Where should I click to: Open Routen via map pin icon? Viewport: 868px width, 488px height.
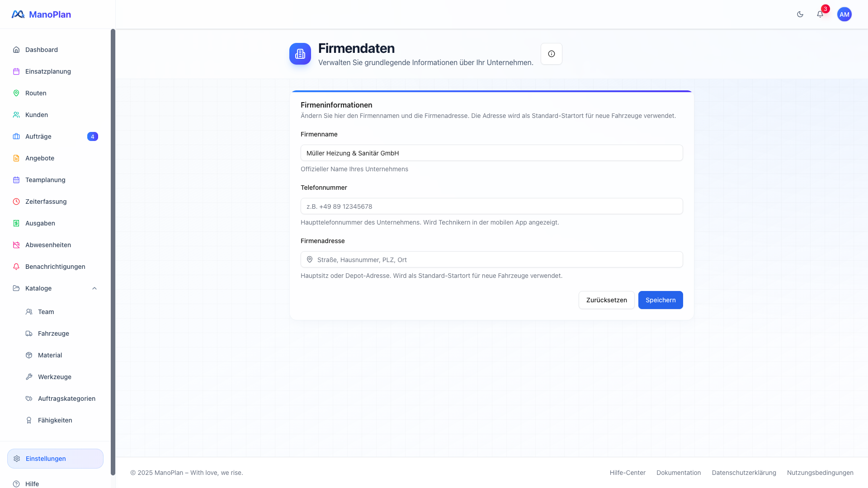[16, 93]
